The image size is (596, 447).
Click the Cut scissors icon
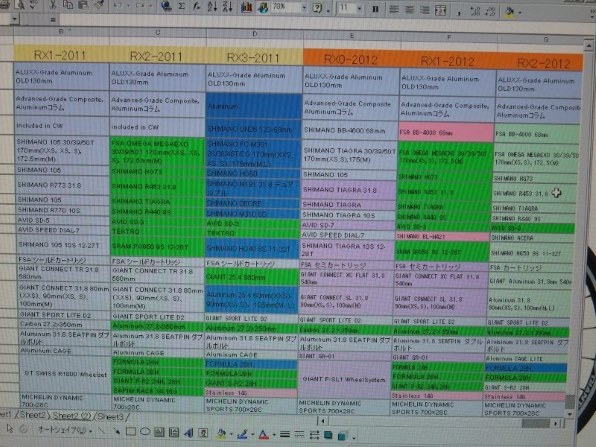coord(53,5)
